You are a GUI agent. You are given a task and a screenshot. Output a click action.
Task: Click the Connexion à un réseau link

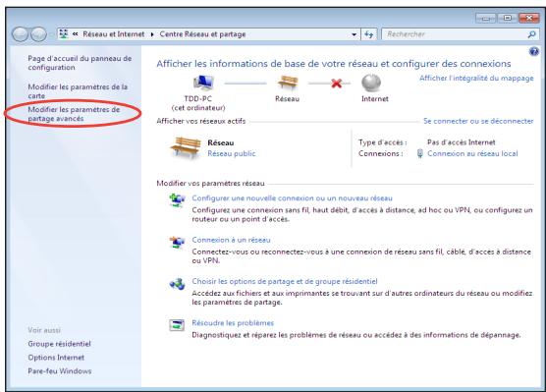pos(231,240)
